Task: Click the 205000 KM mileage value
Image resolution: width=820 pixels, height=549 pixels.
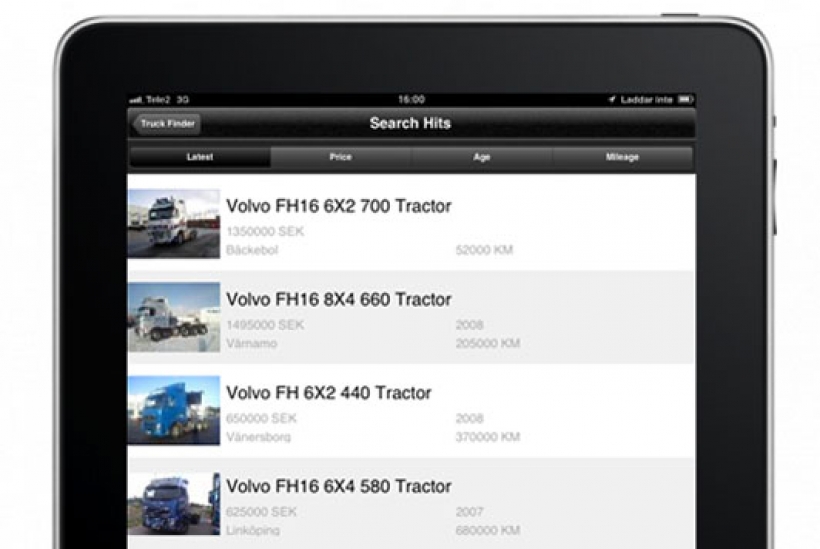Action: (488, 344)
